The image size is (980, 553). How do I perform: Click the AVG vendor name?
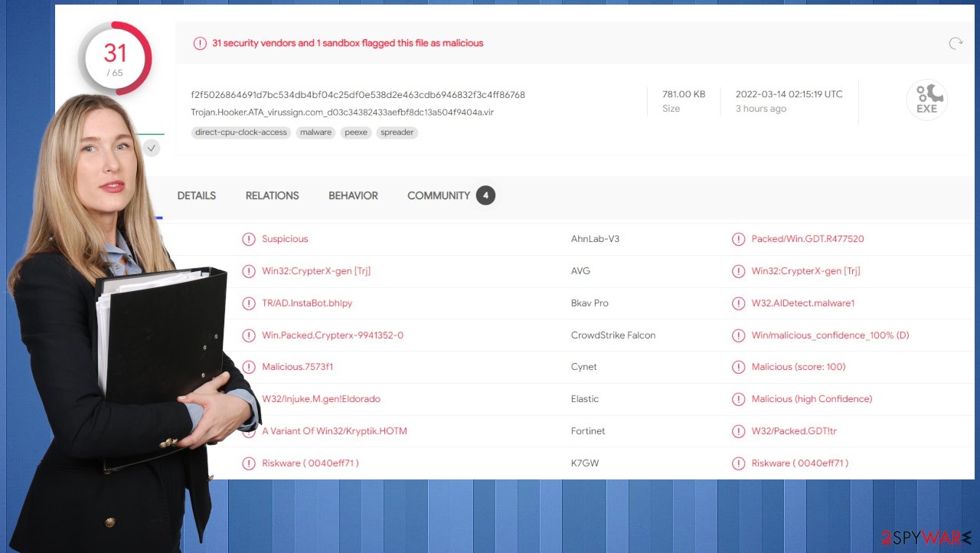coord(580,271)
